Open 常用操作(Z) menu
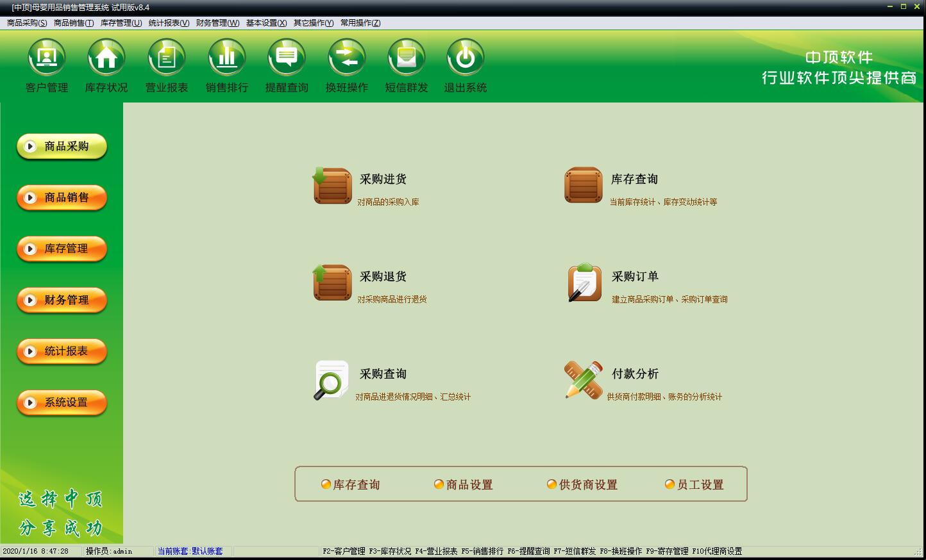 pyautogui.click(x=360, y=23)
